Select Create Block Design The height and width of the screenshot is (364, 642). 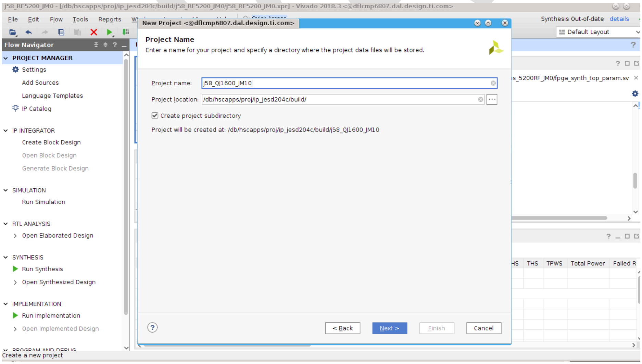(51, 142)
